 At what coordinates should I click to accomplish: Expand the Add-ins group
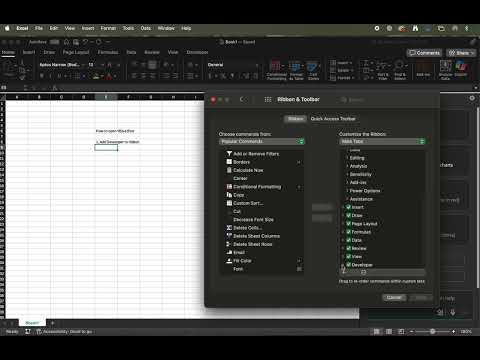pos(347,183)
